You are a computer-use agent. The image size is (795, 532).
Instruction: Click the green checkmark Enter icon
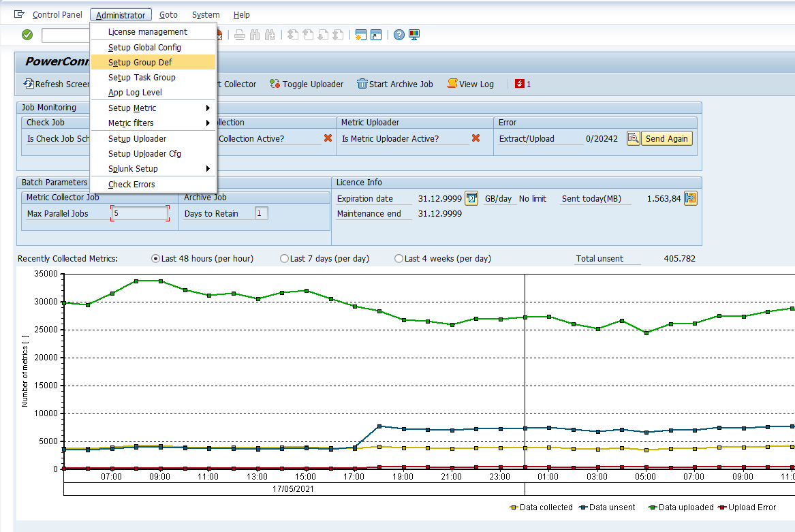pyautogui.click(x=27, y=35)
